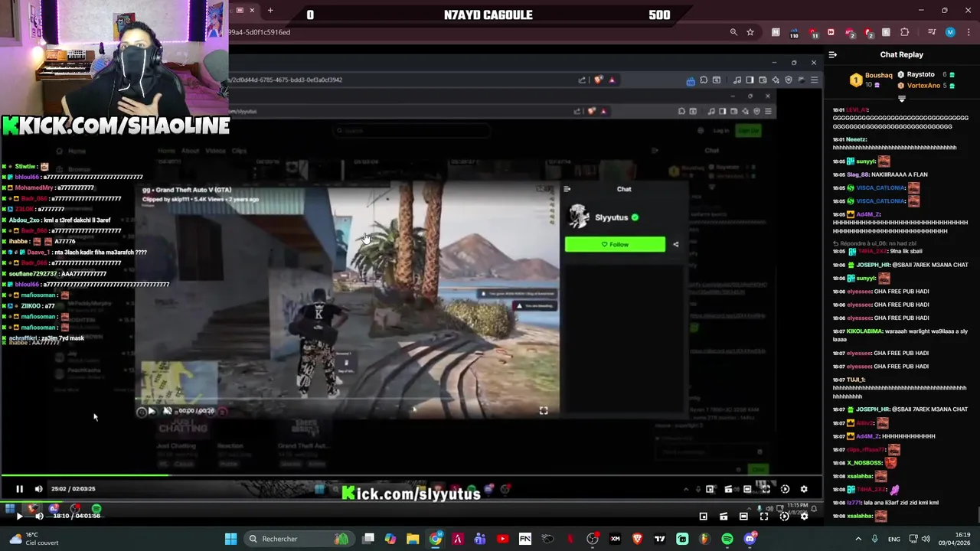
Task: Open Spotify from the taskbar
Action: pyautogui.click(x=727, y=539)
